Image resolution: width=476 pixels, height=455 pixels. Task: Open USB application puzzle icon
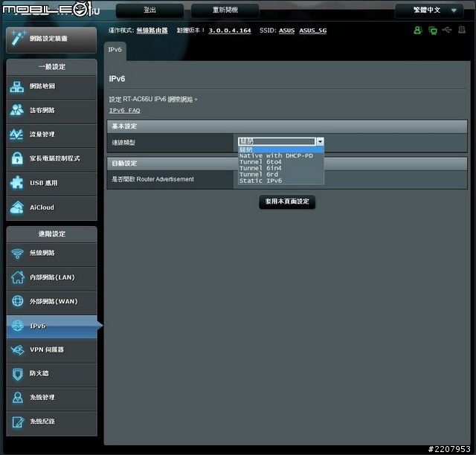pyautogui.click(x=17, y=183)
